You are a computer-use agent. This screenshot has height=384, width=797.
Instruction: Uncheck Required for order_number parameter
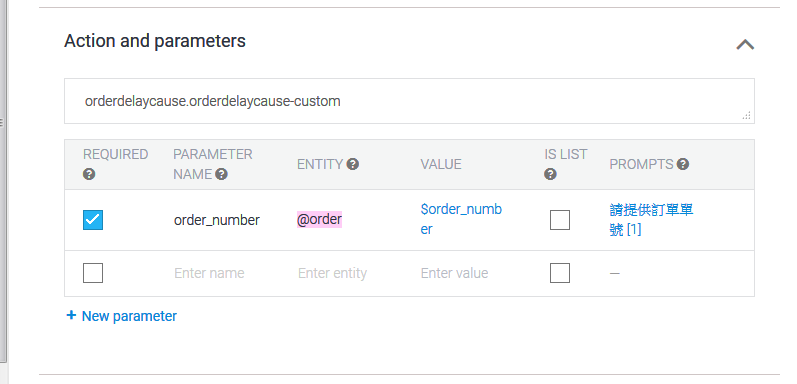(93, 220)
